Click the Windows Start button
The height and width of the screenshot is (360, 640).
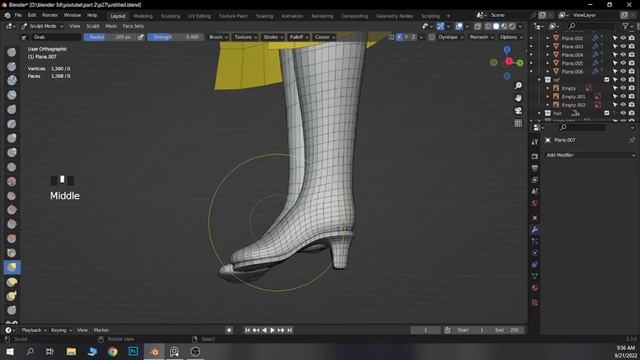pyautogui.click(x=10, y=351)
